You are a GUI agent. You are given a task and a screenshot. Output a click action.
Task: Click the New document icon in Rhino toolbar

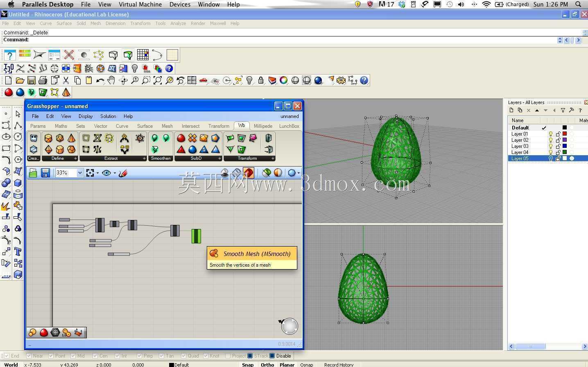[x=9, y=81]
